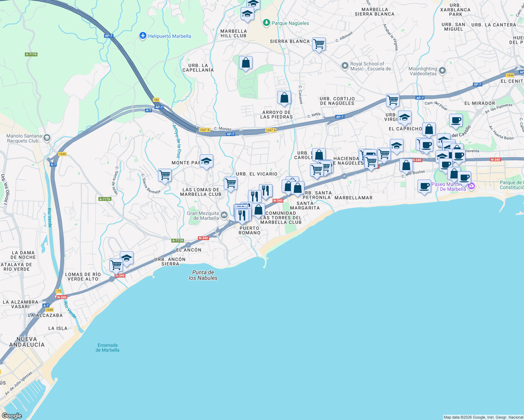Click the N-340 road badge near Lomas de Río Verde
Viewport: 524px width, 420px height.
120,275
